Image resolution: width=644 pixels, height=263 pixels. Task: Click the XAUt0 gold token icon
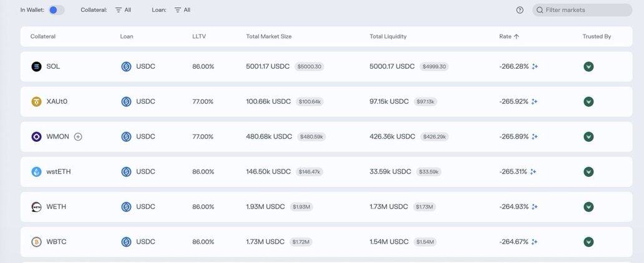36,102
